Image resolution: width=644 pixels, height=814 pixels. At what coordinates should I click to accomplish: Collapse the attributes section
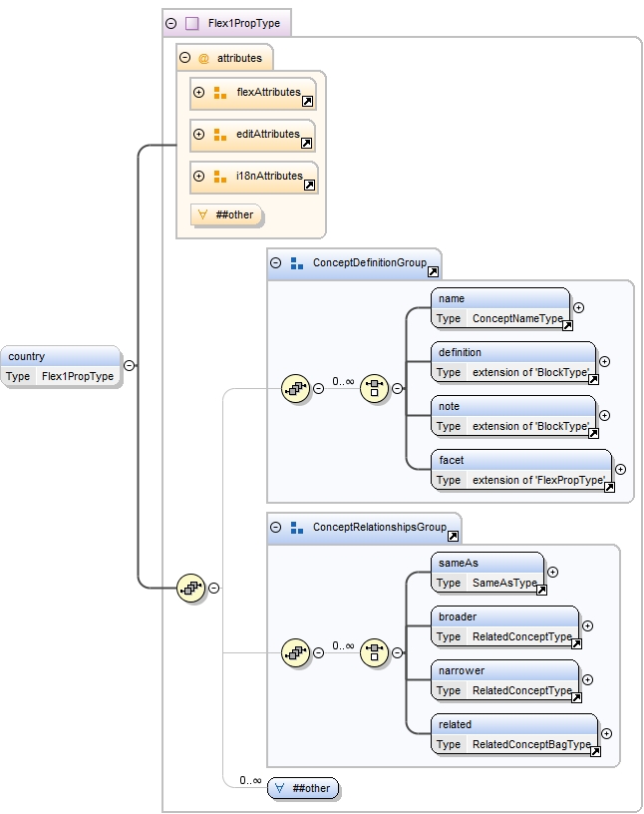pyautogui.click(x=184, y=58)
